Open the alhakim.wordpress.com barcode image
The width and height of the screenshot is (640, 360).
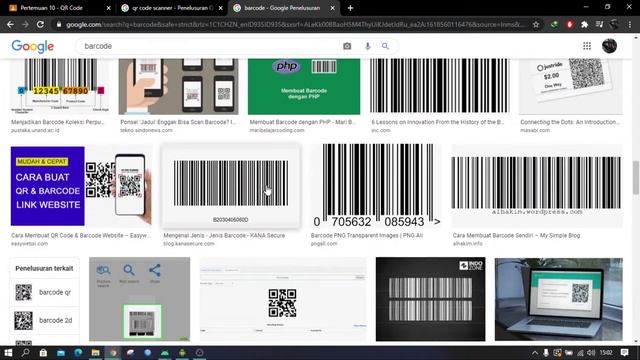click(537, 186)
